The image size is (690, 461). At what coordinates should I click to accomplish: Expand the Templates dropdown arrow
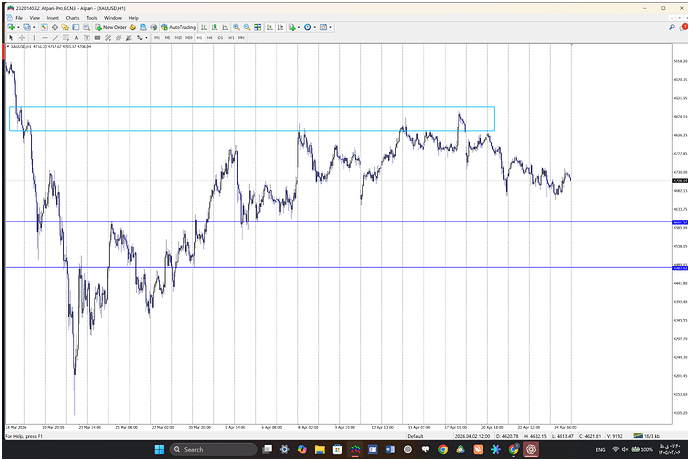330,27
